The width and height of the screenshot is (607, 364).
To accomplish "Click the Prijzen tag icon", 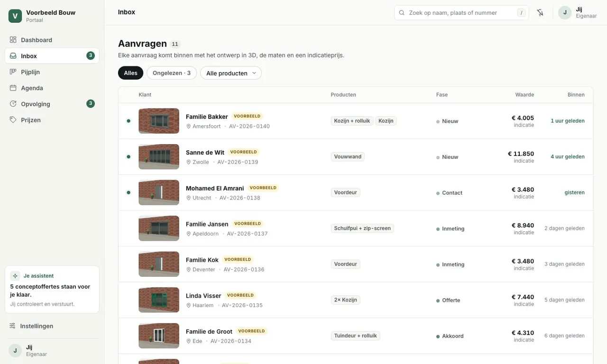I will 13,120.
